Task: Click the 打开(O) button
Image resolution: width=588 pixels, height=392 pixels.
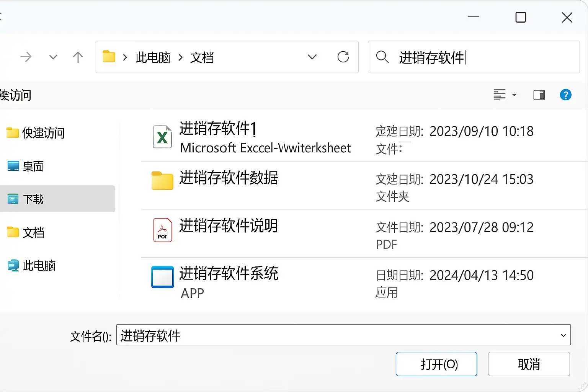Action: [436, 364]
